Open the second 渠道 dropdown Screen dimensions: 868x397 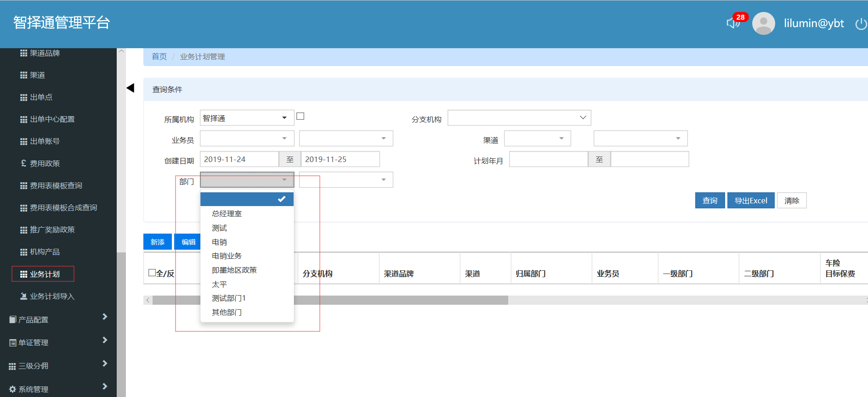pyautogui.click(x=641, y=139)
